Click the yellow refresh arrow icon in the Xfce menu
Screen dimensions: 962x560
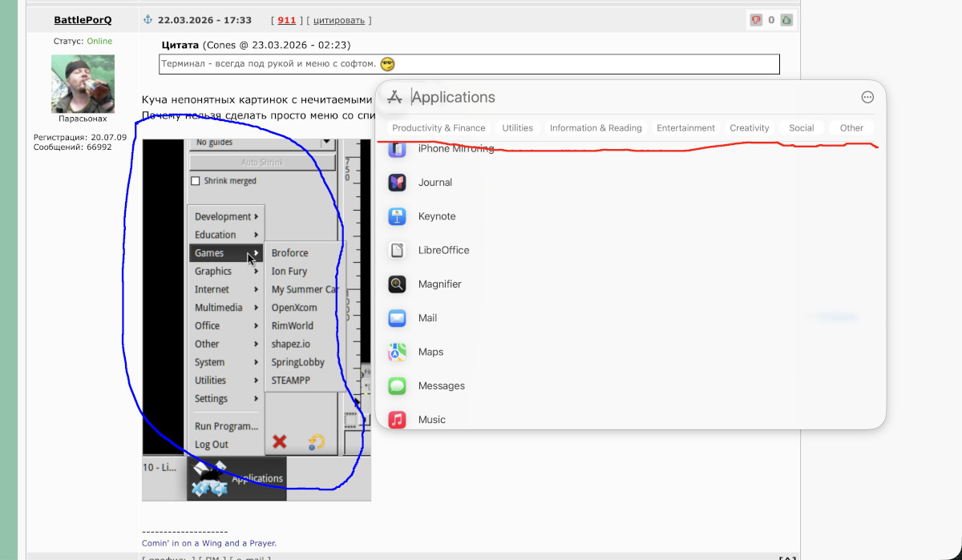(317, 441)
